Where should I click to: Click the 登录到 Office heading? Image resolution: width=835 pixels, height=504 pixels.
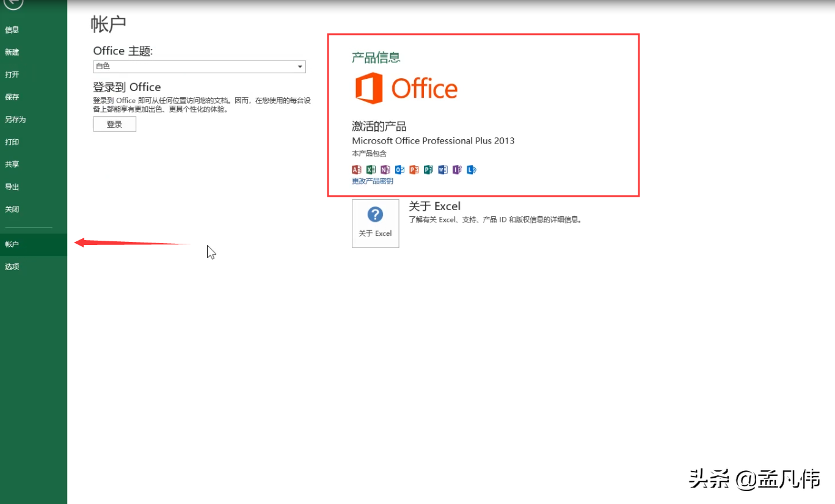[127, 87]
